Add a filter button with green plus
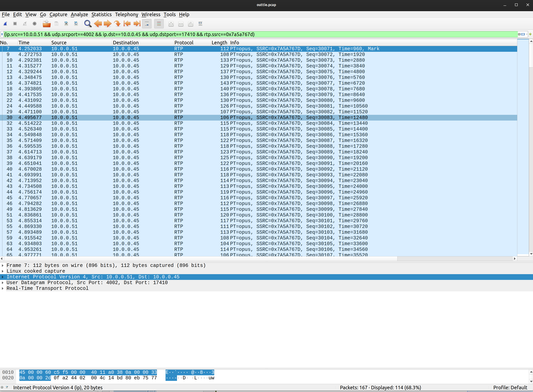The image size is (533, 392). click(x=530, y=34)
